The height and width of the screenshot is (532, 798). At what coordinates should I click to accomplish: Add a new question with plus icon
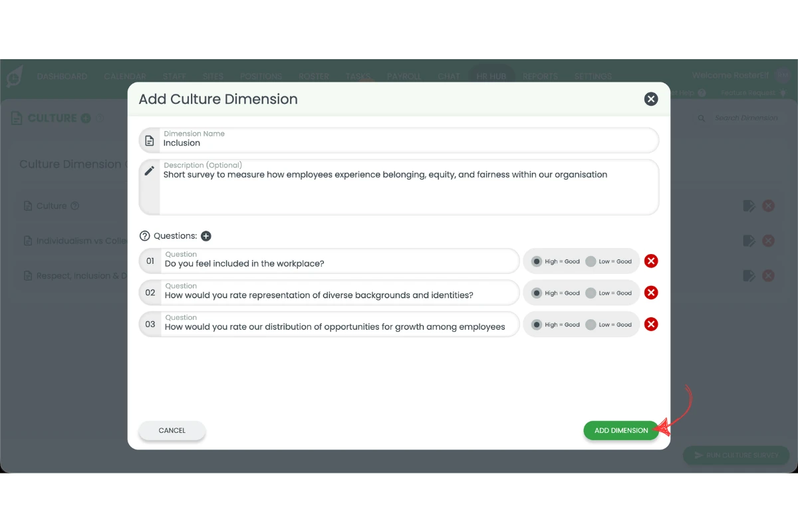pyautogui.click(x=206, y=236)
